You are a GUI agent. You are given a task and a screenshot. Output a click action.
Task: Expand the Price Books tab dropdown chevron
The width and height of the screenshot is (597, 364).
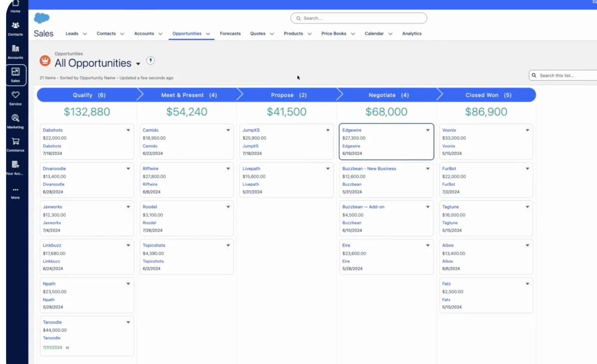click(x=353, y=34)
